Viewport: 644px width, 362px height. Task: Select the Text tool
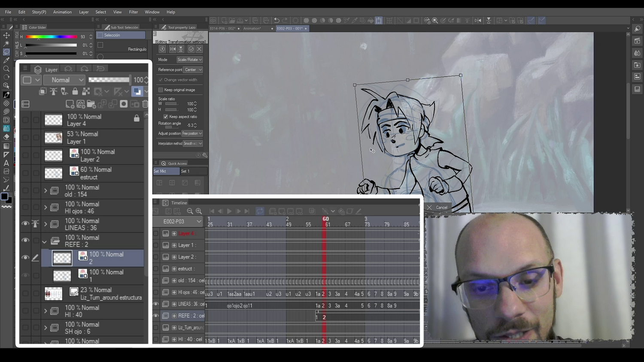(6, 163)
